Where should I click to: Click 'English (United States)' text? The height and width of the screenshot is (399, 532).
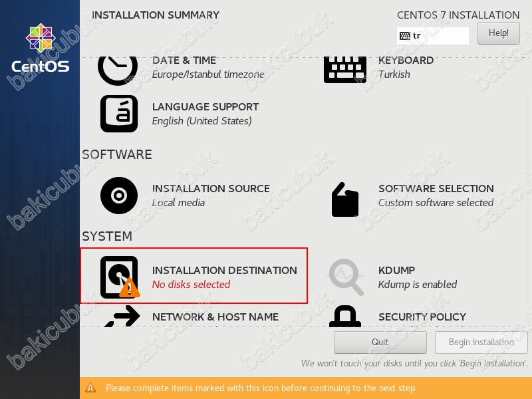(201, 121)
